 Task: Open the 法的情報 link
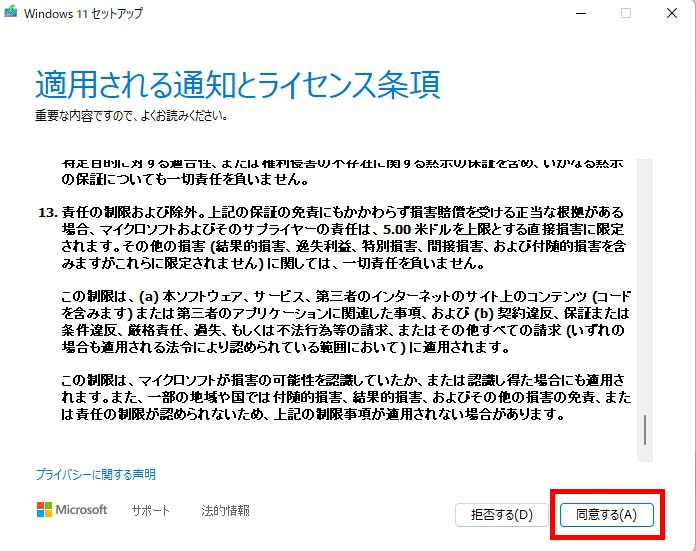click(225, 511)
